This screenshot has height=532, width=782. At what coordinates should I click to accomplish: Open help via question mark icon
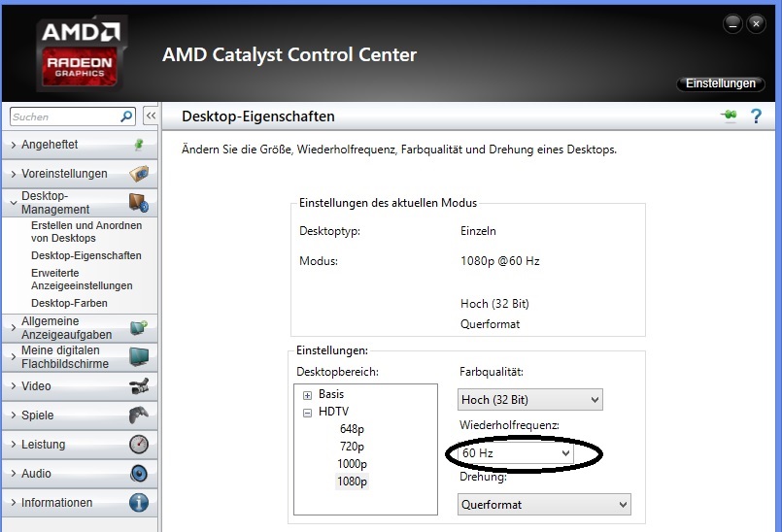click(756, 116)
